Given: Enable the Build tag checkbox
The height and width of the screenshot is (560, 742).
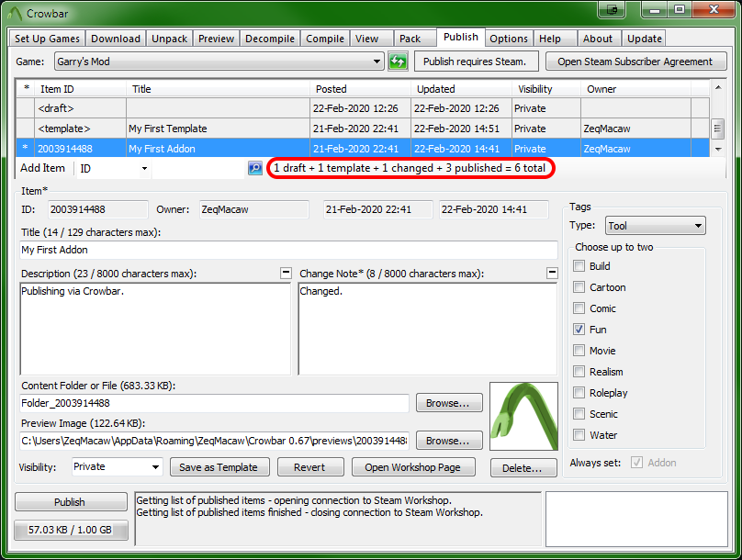Looking at the screenshot, I should click(x=579, y=266).
